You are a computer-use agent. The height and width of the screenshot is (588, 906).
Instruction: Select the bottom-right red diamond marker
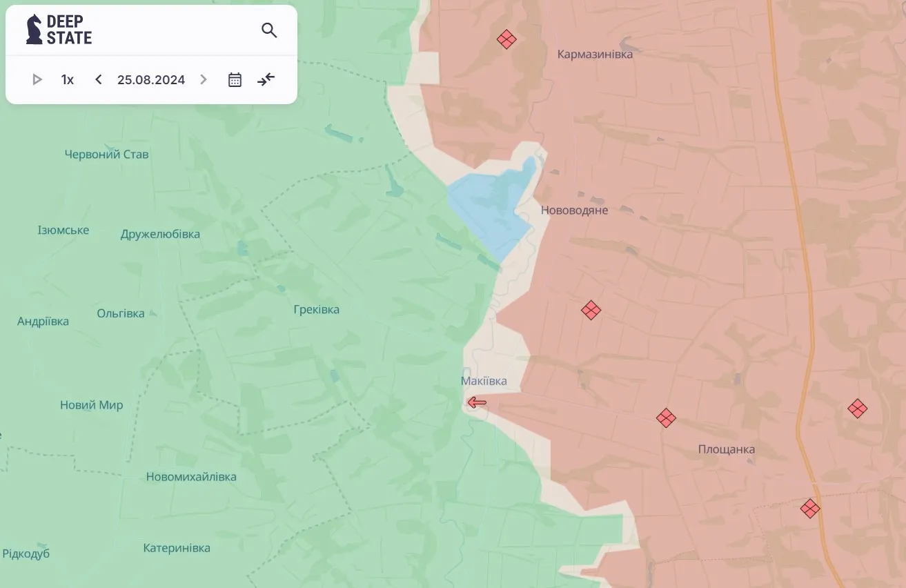click(x=809, y=509)
